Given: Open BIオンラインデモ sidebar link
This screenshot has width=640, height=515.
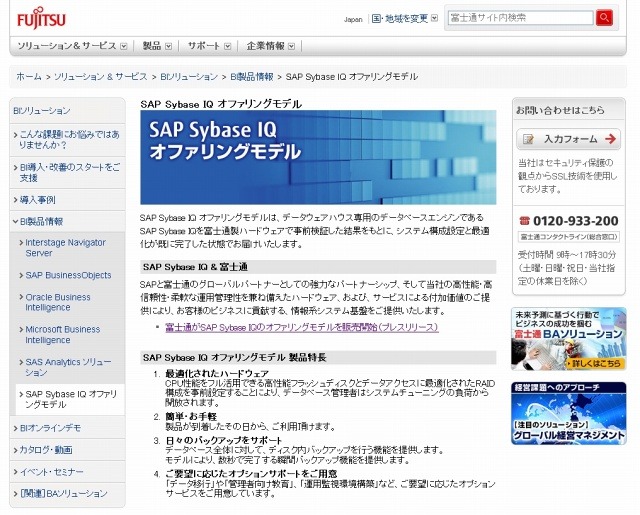Looking at the screenshot, I should (x=50, y=428).
